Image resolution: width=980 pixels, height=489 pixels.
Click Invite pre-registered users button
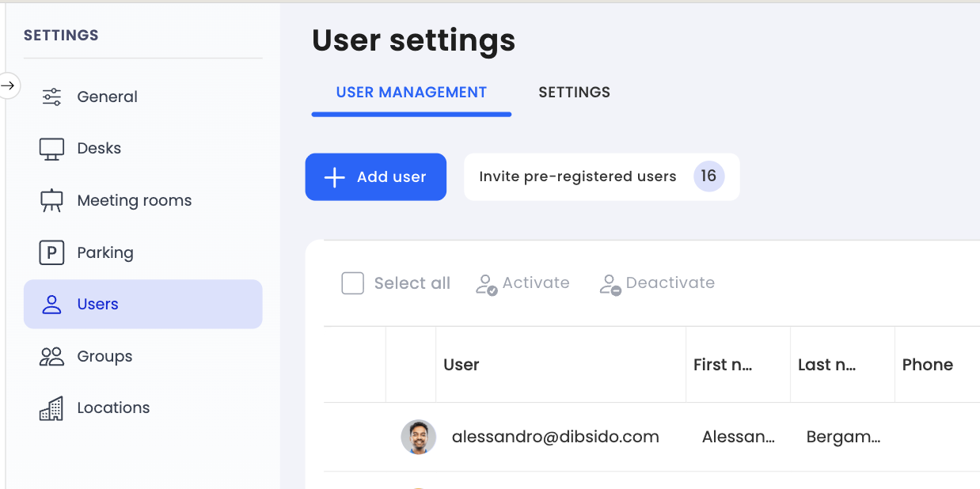(601, 176)
